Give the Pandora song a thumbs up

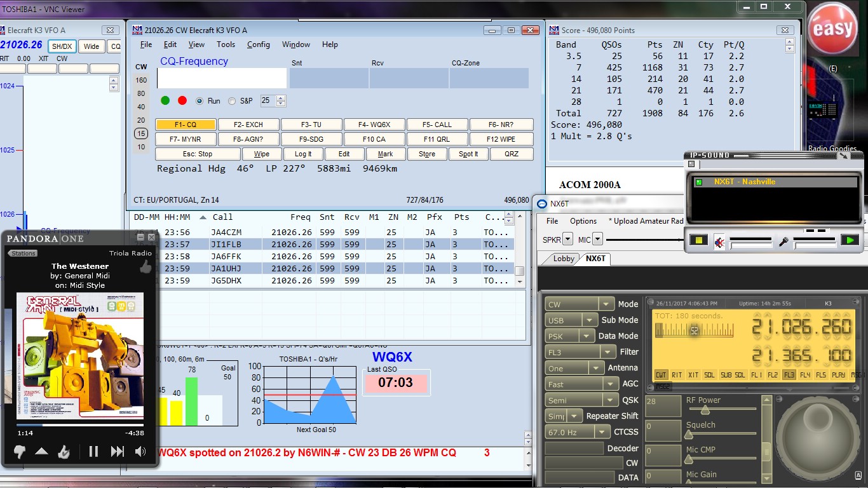pos(64,452)
